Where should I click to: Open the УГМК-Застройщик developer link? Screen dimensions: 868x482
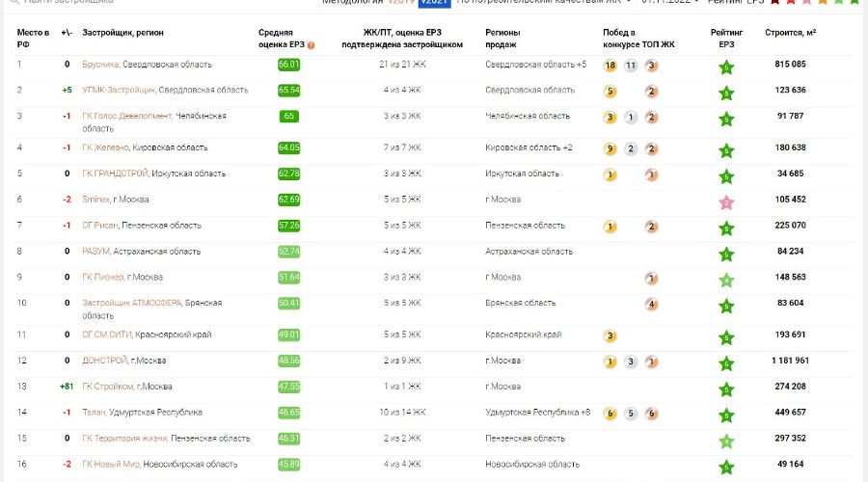[119, 91]
